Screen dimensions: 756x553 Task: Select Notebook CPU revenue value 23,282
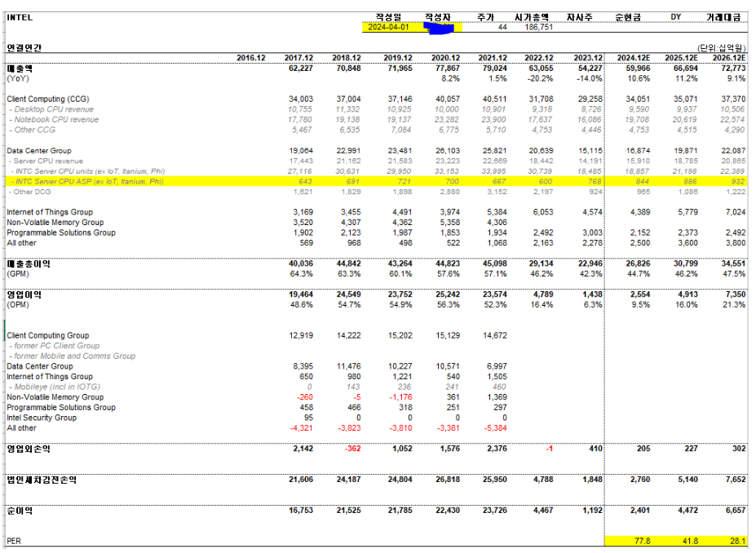[446, 120]
